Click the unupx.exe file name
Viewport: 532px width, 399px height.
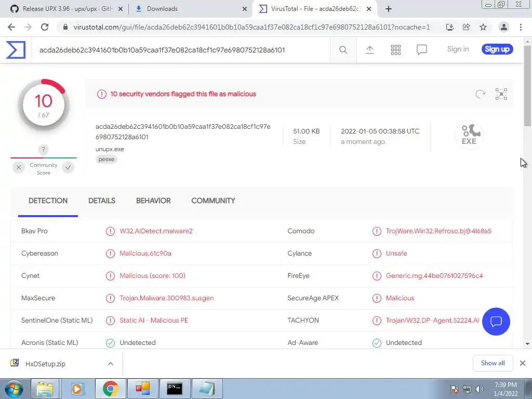pos(110,149)
